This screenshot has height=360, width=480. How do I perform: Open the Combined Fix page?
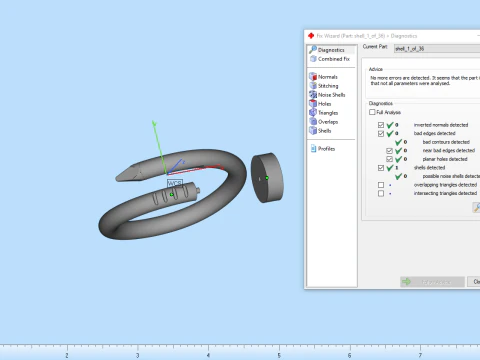click(330, 59)
